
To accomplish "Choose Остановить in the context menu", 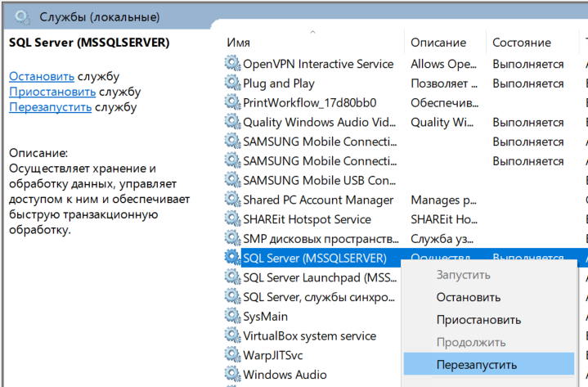I will point(468,298).
